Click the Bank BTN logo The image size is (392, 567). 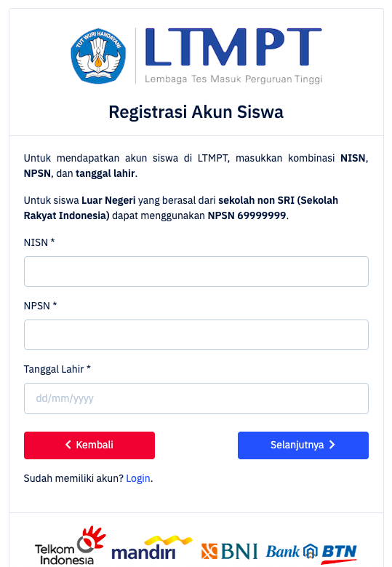click(x=311, y=553)
